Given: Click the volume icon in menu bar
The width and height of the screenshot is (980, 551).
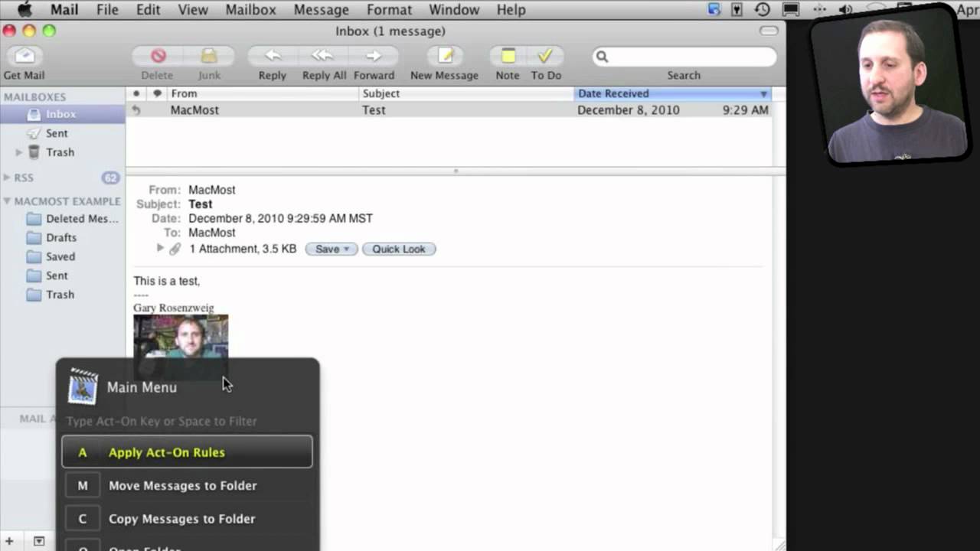Looking at the screenshot, I should click(846, 9).
